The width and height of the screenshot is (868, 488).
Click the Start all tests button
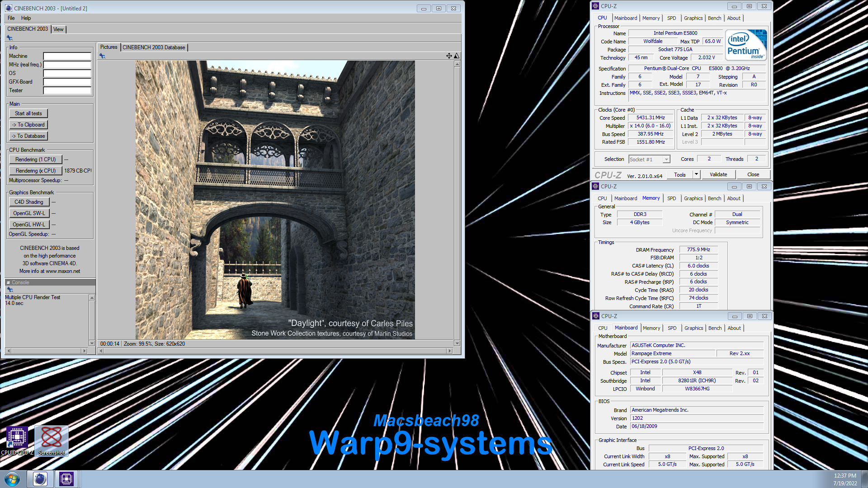point(28,113)
